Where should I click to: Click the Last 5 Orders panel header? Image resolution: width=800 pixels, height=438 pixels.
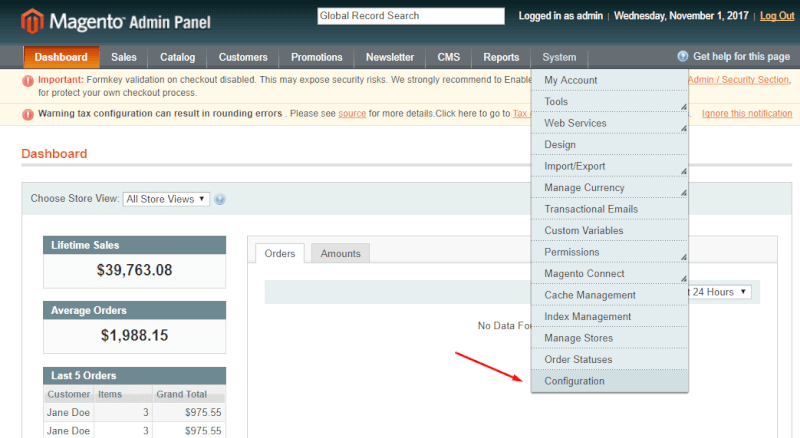point(135,376)
